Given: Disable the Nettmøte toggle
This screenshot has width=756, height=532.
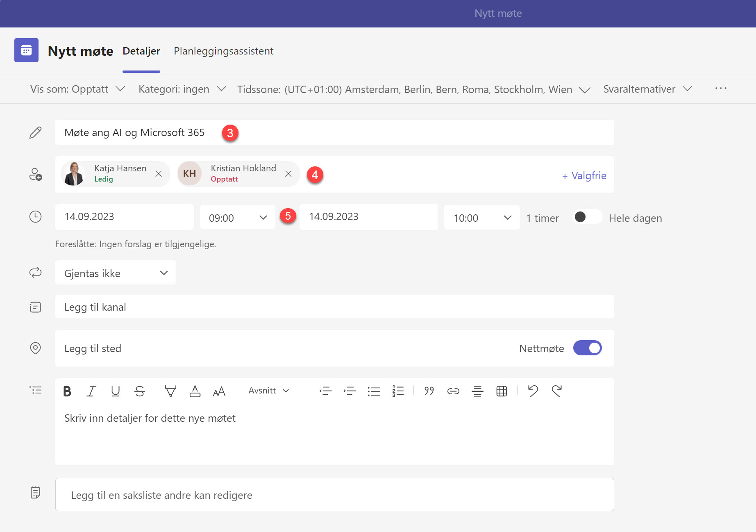Looking at the screenshot, I should (x=587, y=348).
